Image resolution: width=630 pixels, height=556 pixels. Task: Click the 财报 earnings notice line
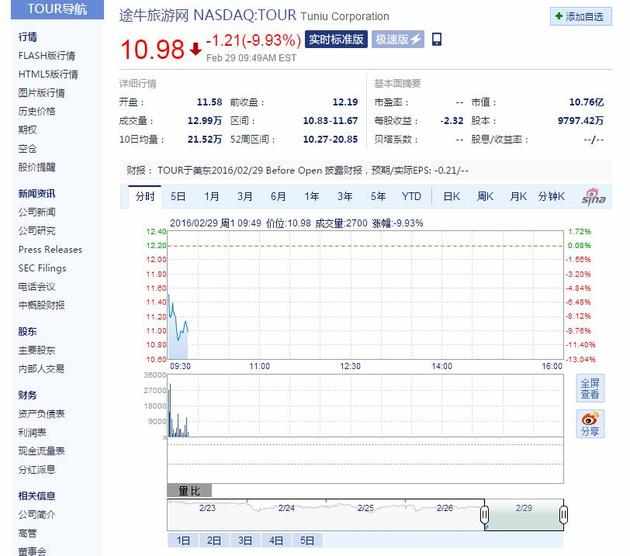297,171
